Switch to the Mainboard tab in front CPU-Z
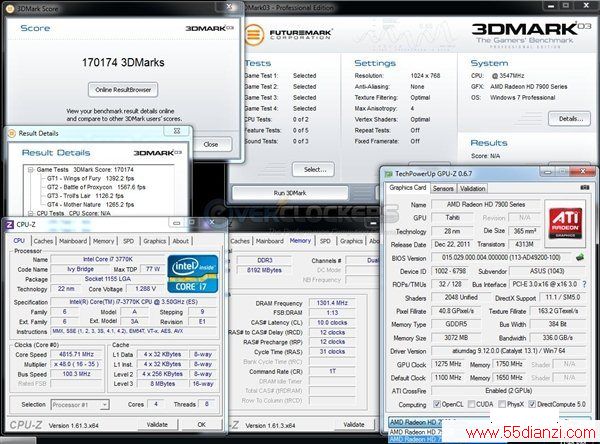The height and width of the screenshot is (444, 600). (73, 241)
